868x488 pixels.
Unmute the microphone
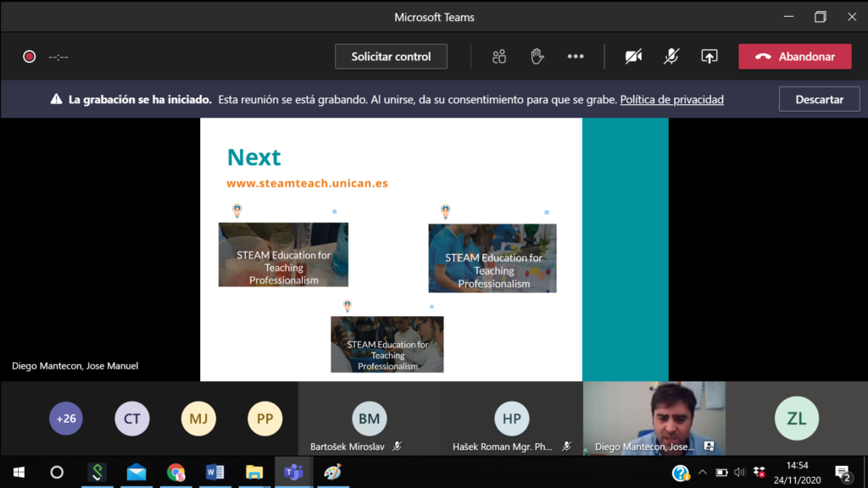coord(671,57)
